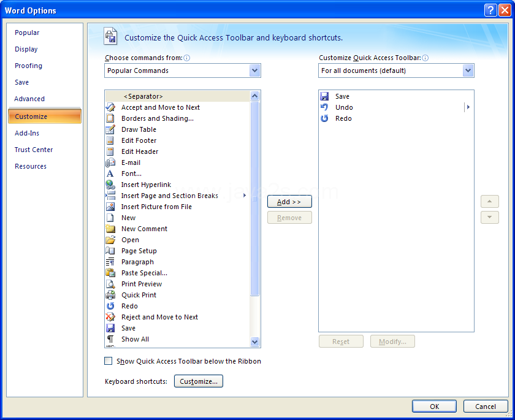Click the commands list scrollbar thumb
The image size is (515, 420).
click(x=254, y=199)
